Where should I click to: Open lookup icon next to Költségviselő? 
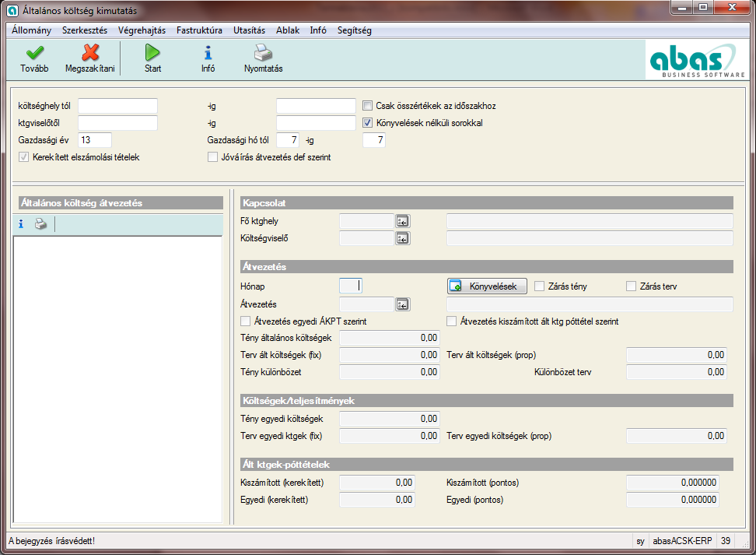point(403,238)
